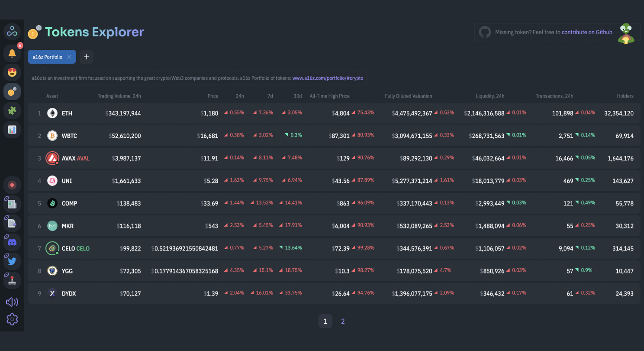Open the notifications bell in sidebar
This screenshot has height=351, width=644.
pos(12,53)
